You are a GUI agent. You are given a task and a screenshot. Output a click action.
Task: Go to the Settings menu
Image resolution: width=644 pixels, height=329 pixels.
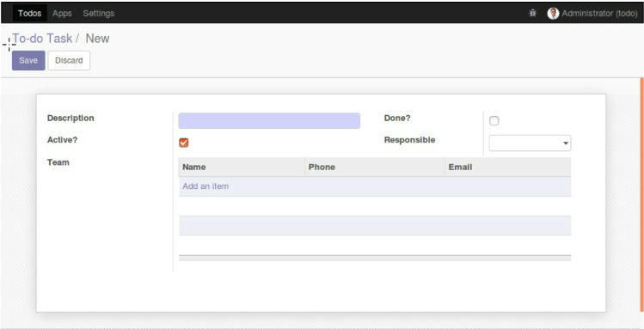point(99,13)
